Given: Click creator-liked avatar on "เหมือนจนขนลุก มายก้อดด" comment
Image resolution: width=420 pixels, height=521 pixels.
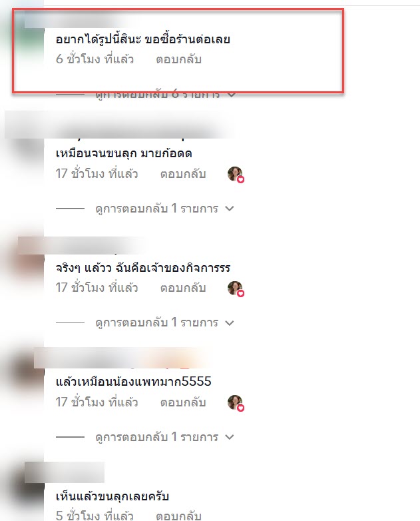Looking at the screenshot, I should click(x=236, y=174).
